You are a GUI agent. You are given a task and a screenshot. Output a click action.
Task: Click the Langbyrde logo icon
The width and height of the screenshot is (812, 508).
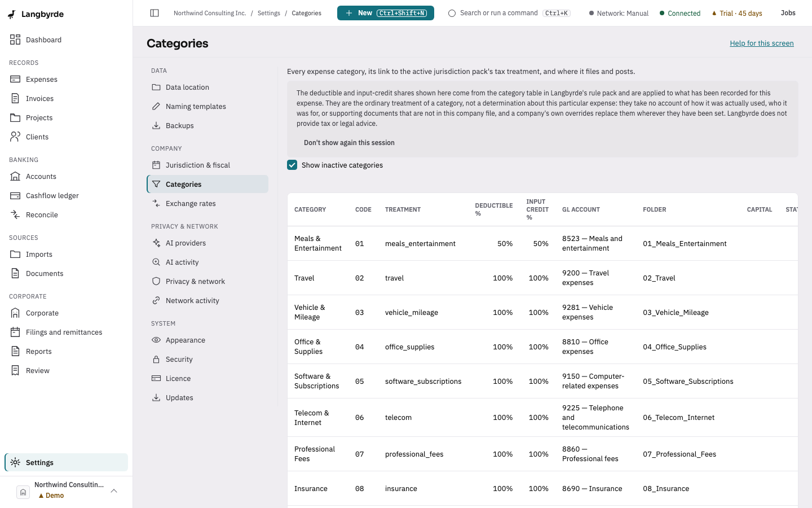[x=12, y=14]
